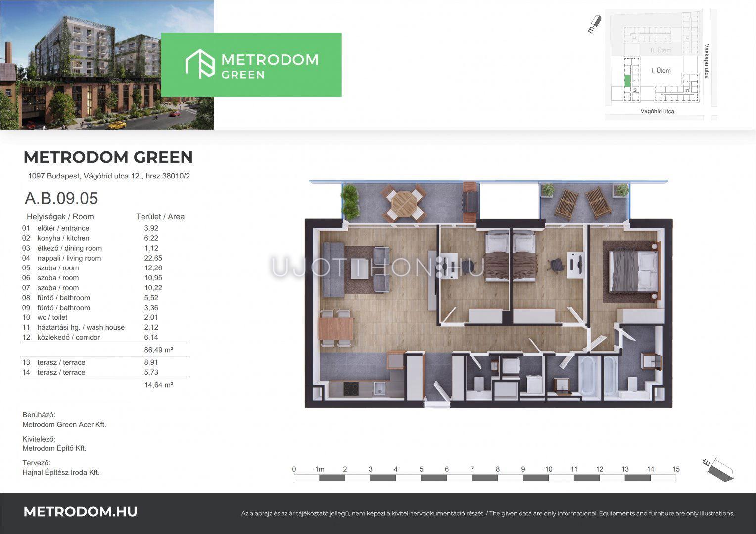
Task: Click the dining table with four chairs
Action: coord(336,328)
